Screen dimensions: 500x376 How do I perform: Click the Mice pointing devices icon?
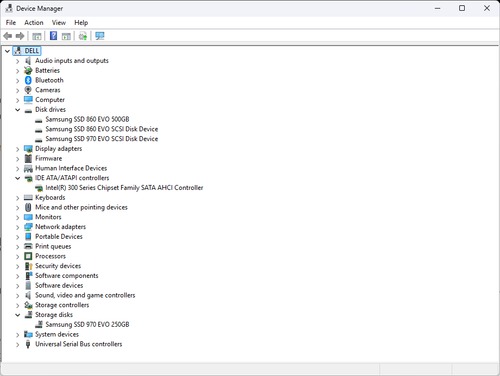coord(28,207)
